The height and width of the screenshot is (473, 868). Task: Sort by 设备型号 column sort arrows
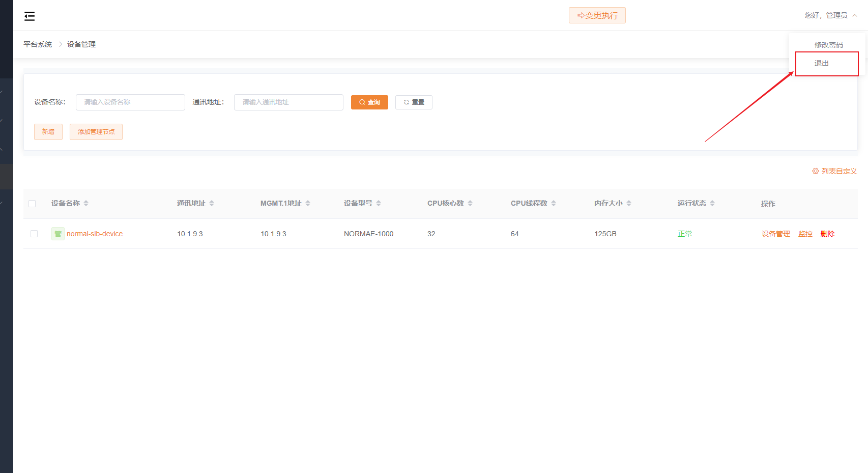point(379,203)
